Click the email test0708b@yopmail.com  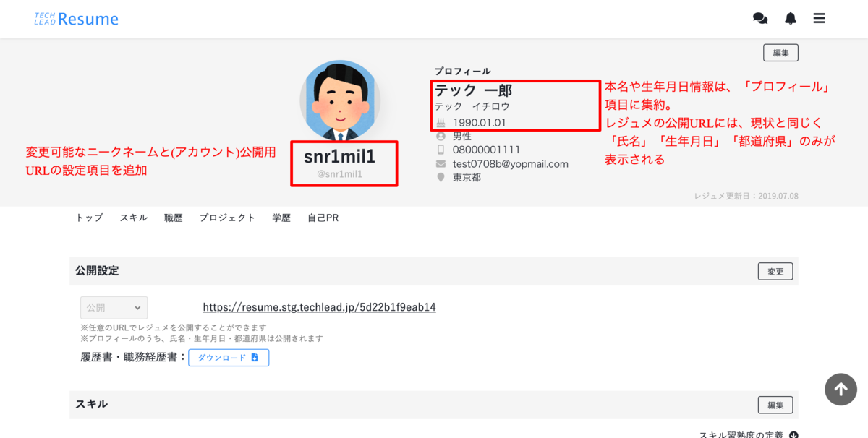tap(511, 164)
